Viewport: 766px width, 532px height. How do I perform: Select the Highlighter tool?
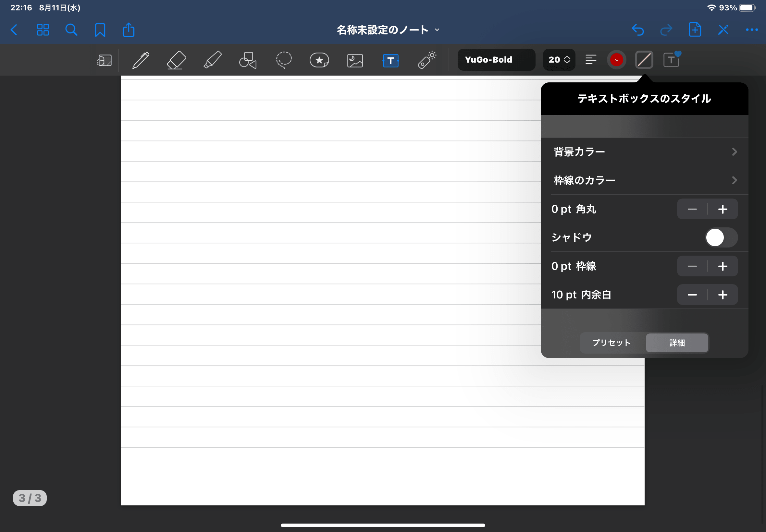212,60
